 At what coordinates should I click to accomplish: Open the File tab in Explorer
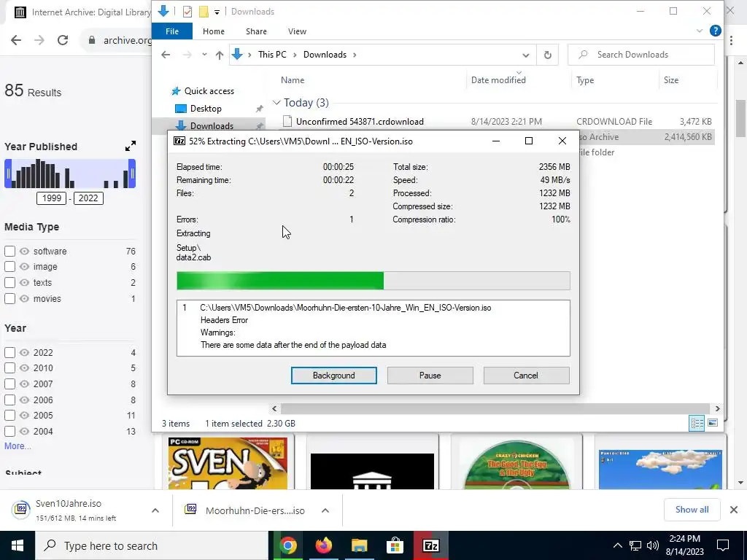click(x=172, y=31)
